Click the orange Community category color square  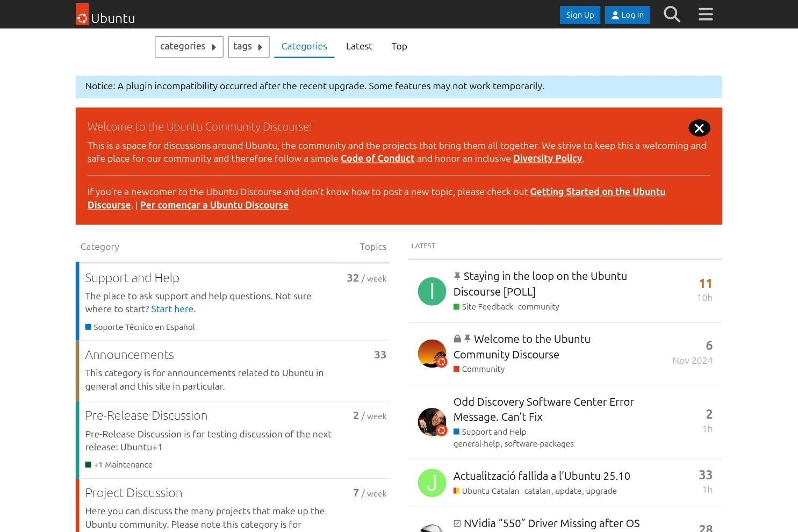[x=456, y=369]
